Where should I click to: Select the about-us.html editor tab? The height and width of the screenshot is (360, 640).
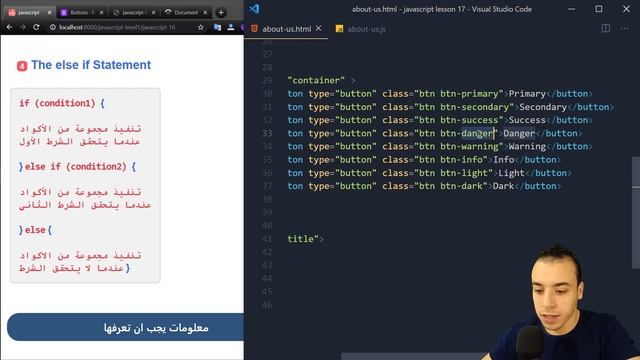pos(286,29)
